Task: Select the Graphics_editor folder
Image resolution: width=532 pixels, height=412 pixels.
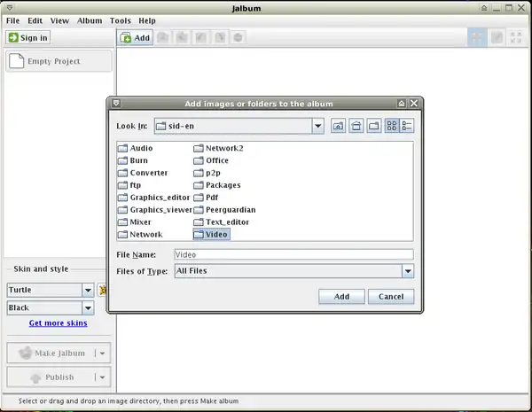Action: 153,198
